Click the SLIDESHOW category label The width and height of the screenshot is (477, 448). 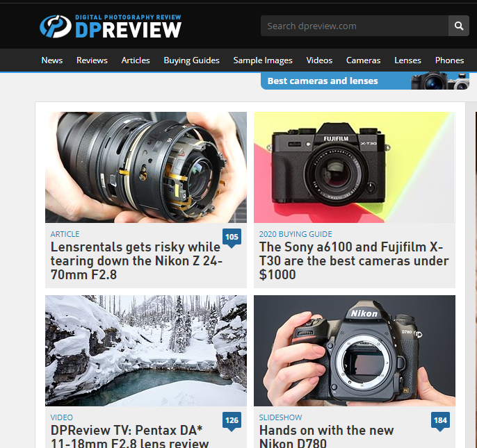pos(280,417)
